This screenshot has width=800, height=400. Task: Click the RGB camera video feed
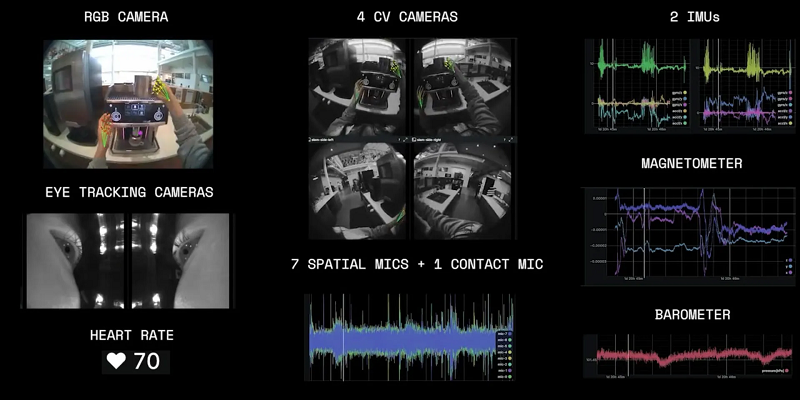[127, 104]
